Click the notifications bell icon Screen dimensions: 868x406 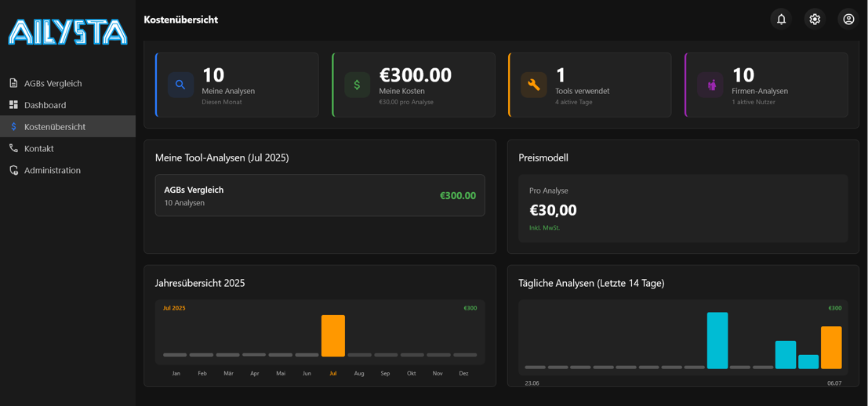coord(781,20)
